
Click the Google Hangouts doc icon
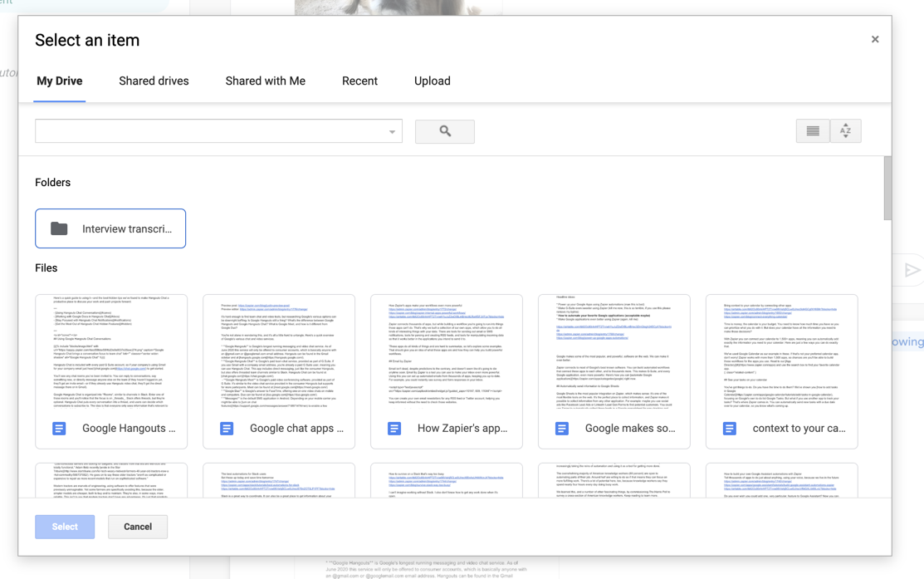pos(59,429)
